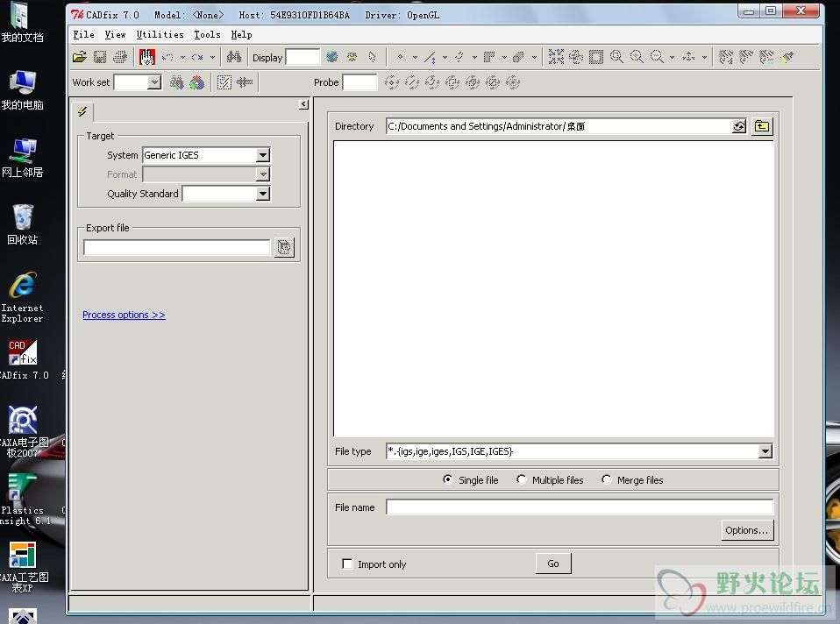Click the arrow pointer select icon
840x624 pixels.
(373, 57)
